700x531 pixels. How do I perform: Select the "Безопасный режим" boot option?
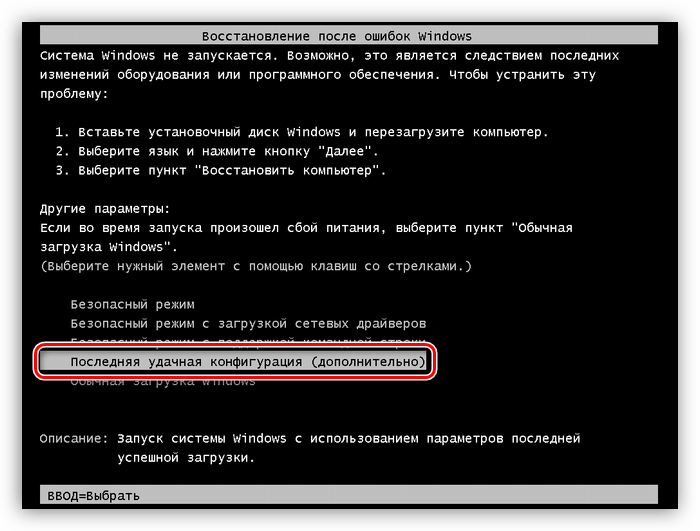tap(132, 305)
